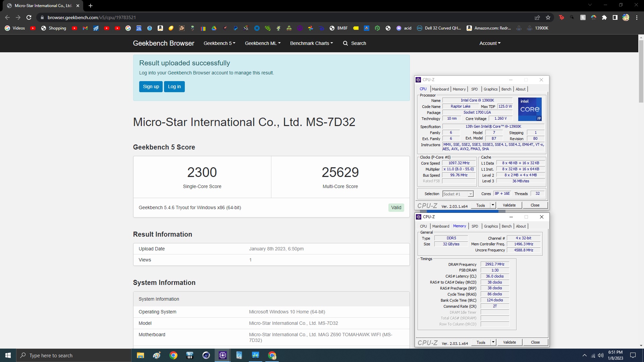
Task: Select the Single-Core Score value 2300
Action: [x=202, y=172]
